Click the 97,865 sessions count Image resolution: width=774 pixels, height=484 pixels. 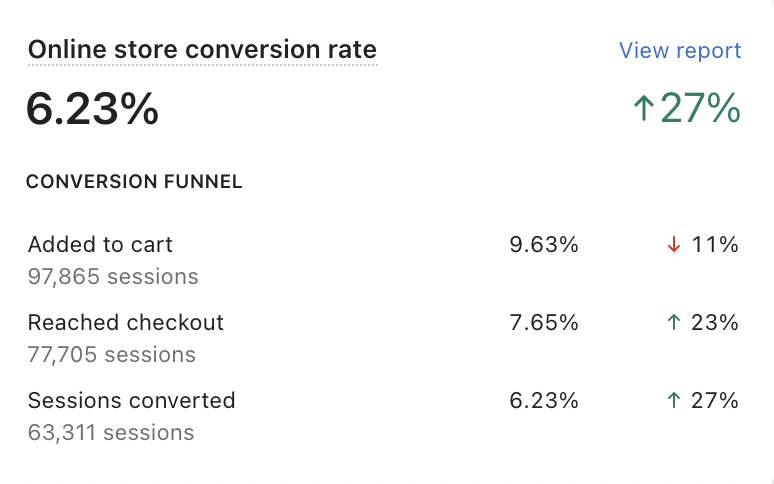tap(113, 277)
